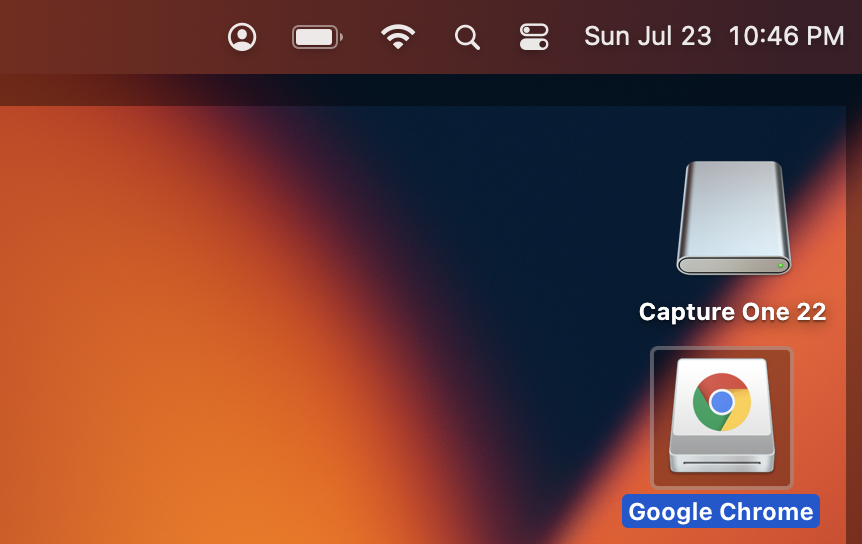Select the Google Chrome disk image icon

722,417
